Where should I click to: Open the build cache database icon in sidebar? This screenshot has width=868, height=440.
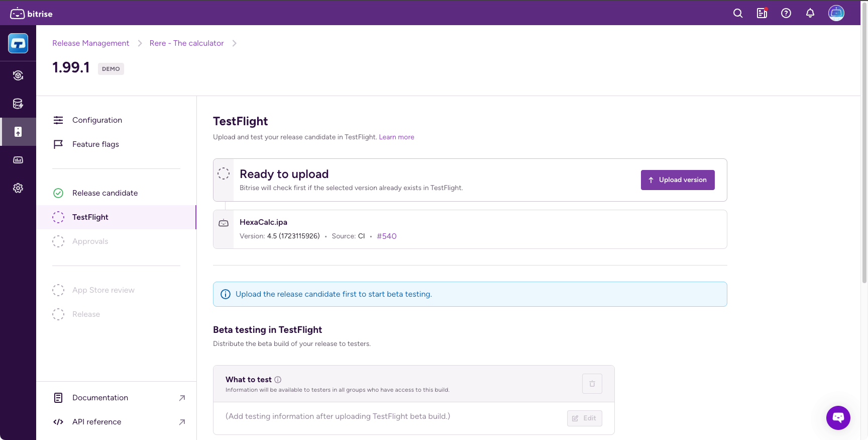pyautogui.click(x=18, y=104)
